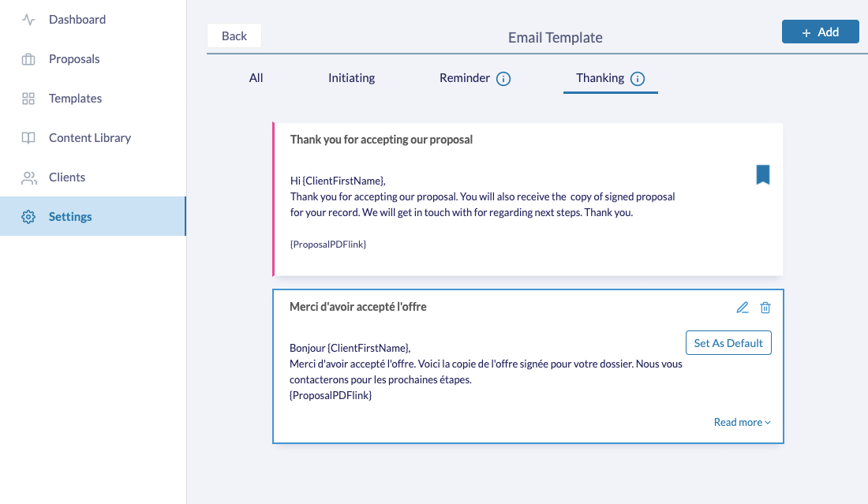The image size is (868, 504).
Task: Click the plus icon on Add button
Action: click(806, 33)
